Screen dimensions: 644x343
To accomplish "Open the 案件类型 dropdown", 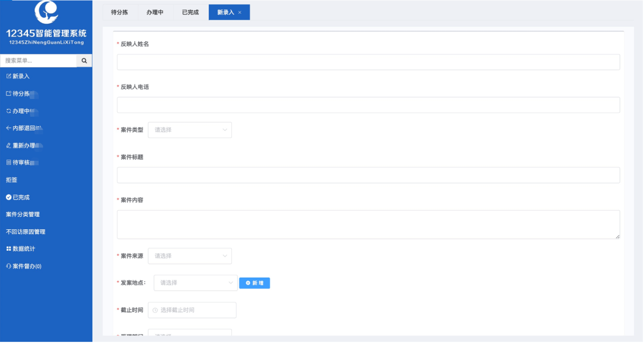I will pos(190,130).
